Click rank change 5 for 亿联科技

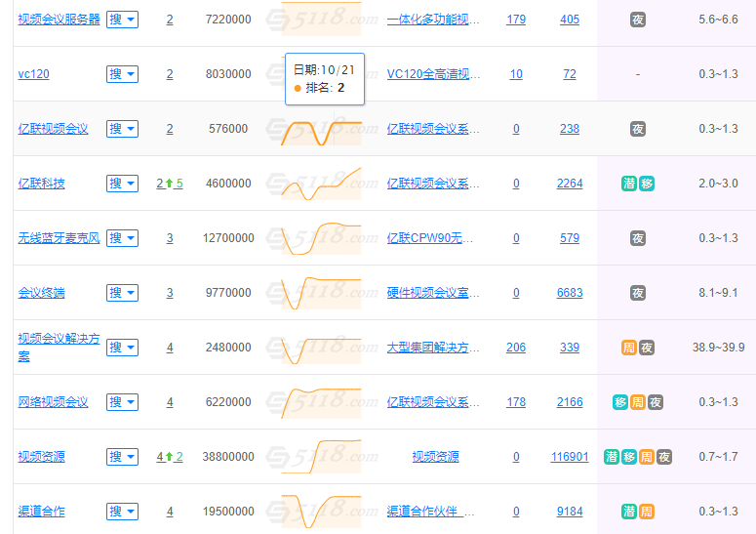[x=179, y=184]
